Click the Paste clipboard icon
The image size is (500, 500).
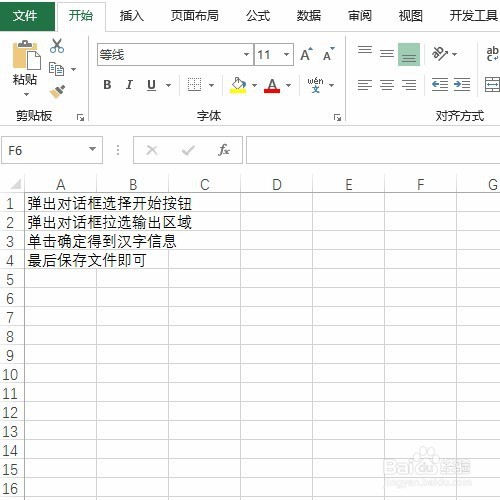26,55
